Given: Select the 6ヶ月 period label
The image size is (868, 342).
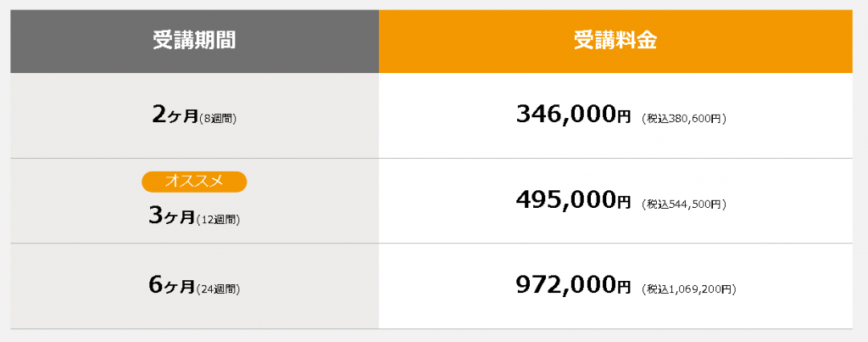Looking at the screenshot, I should point(172,285).
